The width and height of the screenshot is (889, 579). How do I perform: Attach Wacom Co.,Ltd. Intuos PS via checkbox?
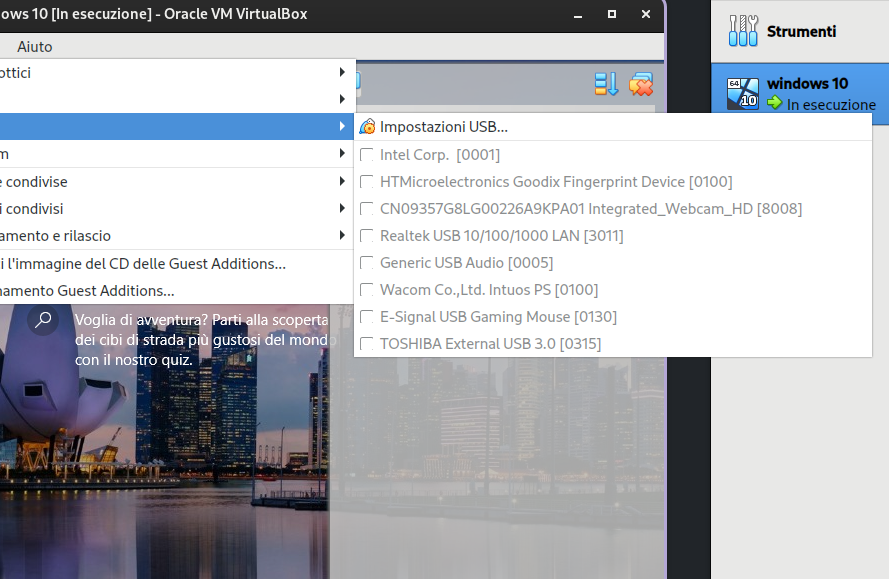click(x=367, y=290)
